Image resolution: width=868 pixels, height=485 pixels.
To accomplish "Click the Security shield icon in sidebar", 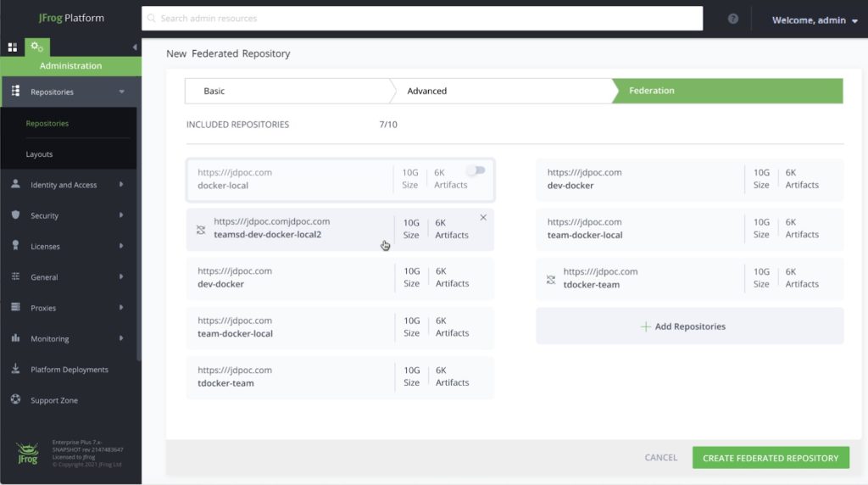I will (15, 215).
